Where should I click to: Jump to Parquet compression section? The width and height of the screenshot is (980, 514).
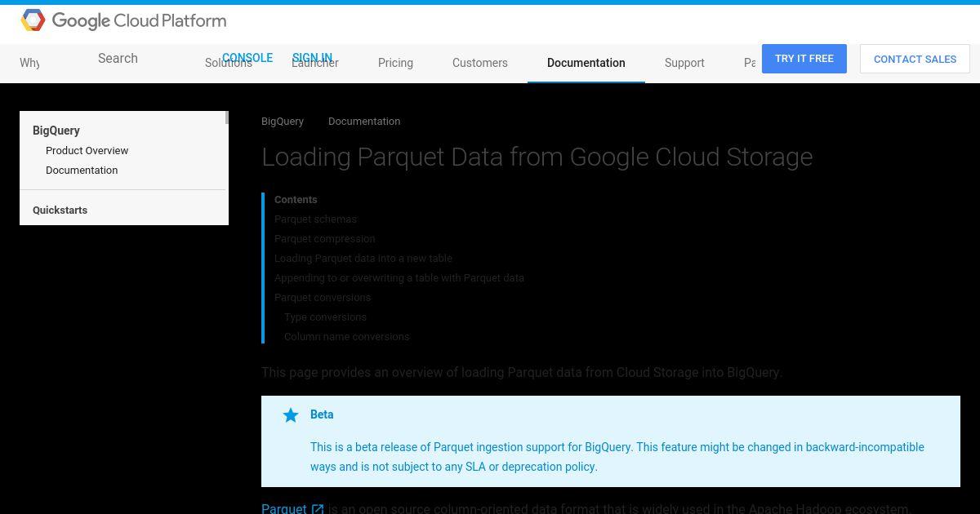325,238
